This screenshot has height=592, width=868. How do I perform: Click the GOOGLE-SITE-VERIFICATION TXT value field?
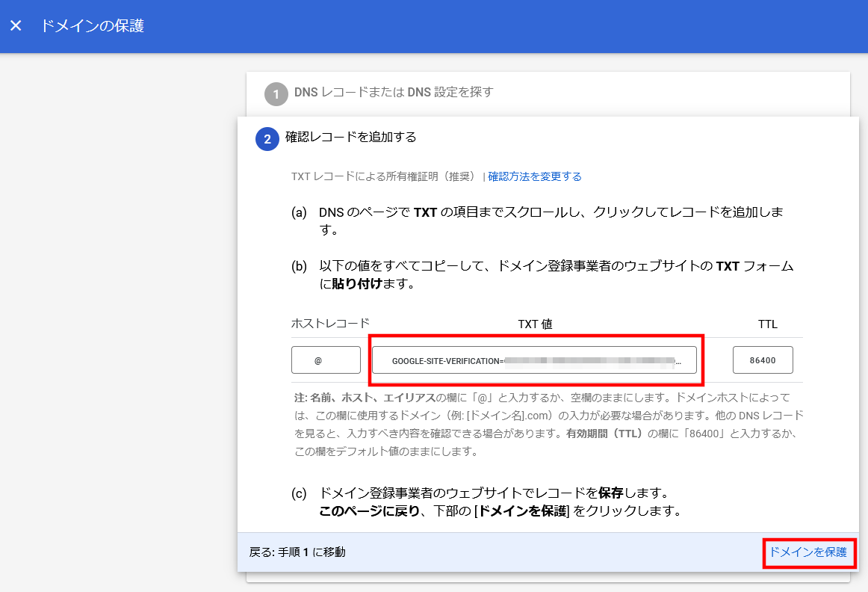click(x=534, y=360)
